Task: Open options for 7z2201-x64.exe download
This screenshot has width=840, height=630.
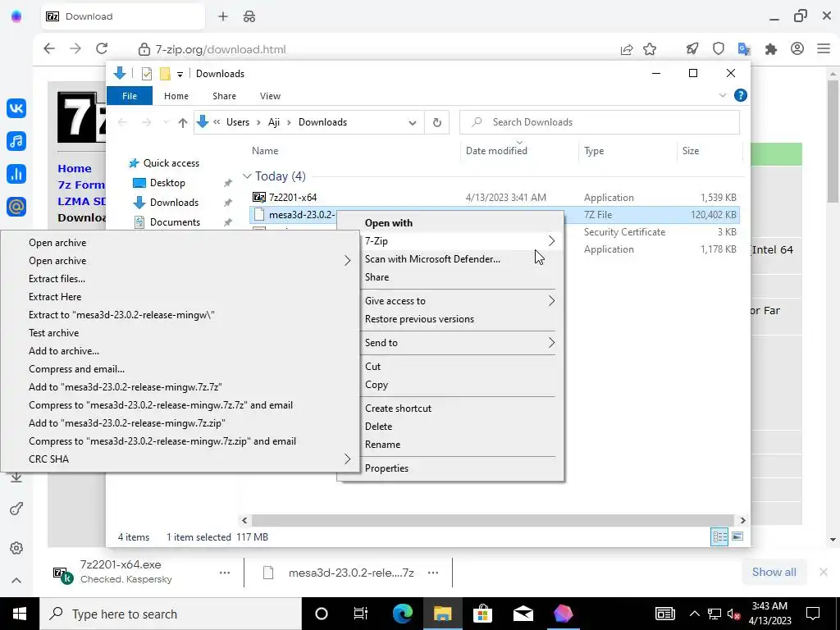Action: click(225, 573)
